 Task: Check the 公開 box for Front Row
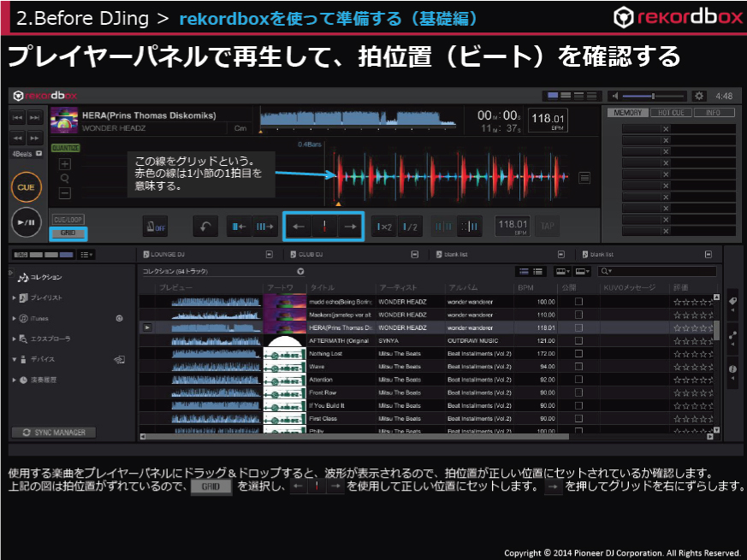coord(578,392)
